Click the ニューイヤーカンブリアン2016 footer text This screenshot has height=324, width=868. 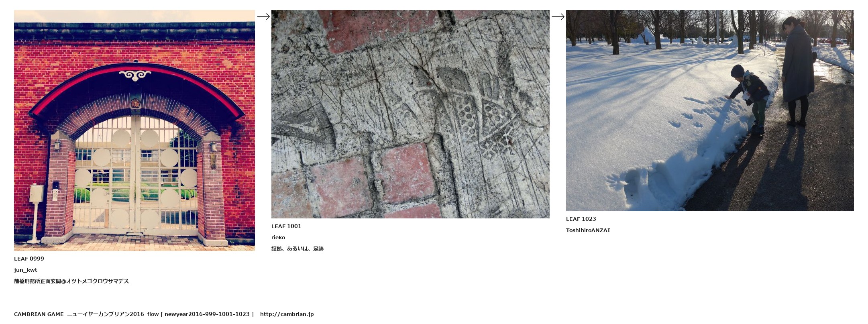coord(105,314)
